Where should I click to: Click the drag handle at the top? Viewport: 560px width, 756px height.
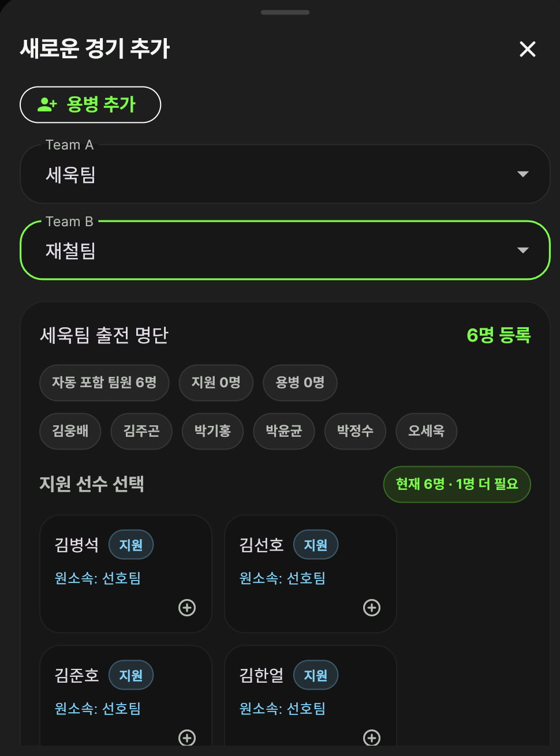tap(285, 12)
